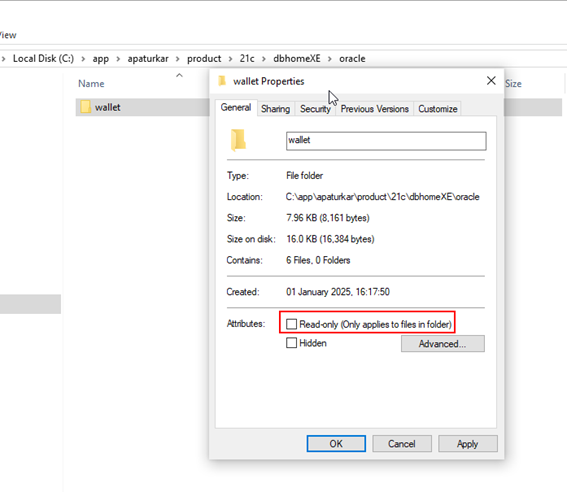Click the size on disk value 16.0 KB
Viewport: 567px width, 492px height.
330,239
